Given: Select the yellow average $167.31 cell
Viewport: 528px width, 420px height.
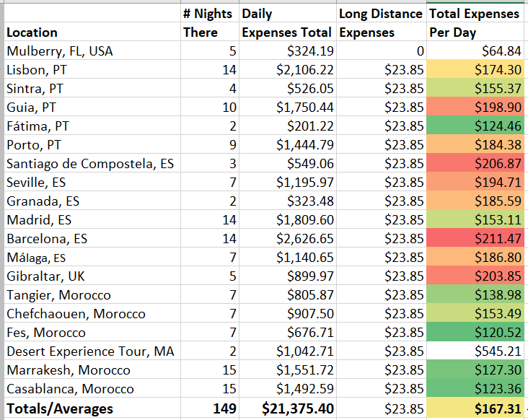Looking at the screenshot, I should (475, 409).
